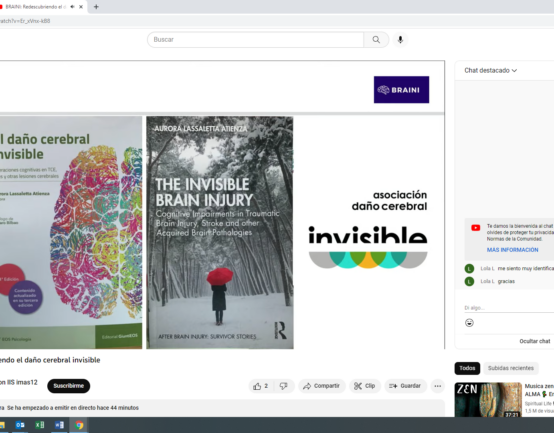Click The Invisible Brain Injury book cover
554x433 pixels.
coord(220,232)
